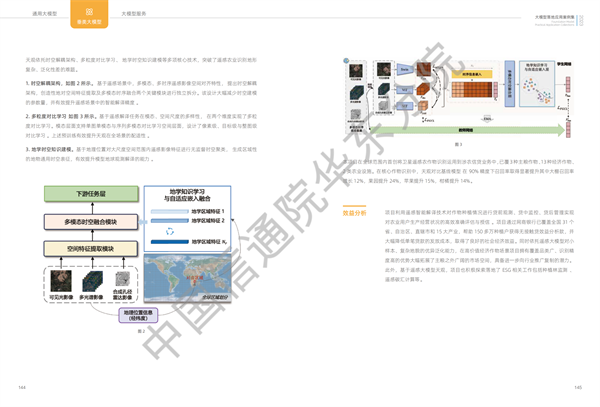Click the red region label on the world map

pyautogui.click(x=195, y=278)
